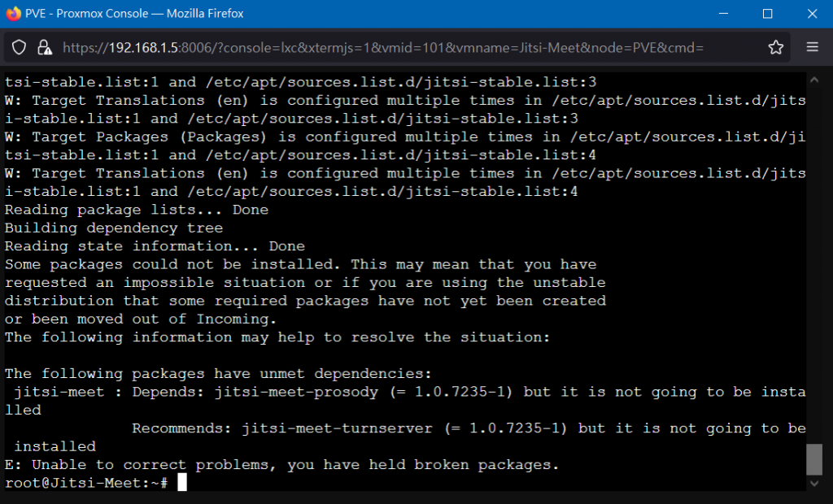This screenshot has height=504, width=833.
Task: Minimize the Proxmox Console window
Action: (723, 13)
